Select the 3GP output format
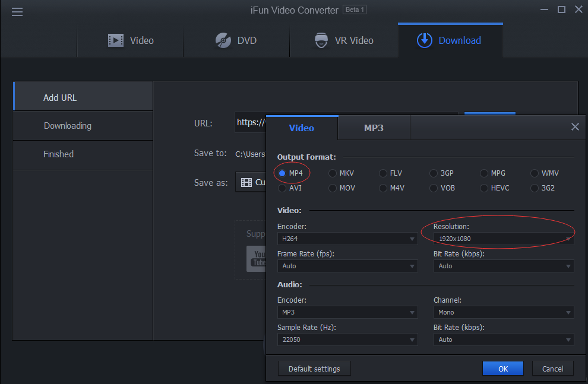The width and height of the screenshot is (588, 384). point(434,173)
